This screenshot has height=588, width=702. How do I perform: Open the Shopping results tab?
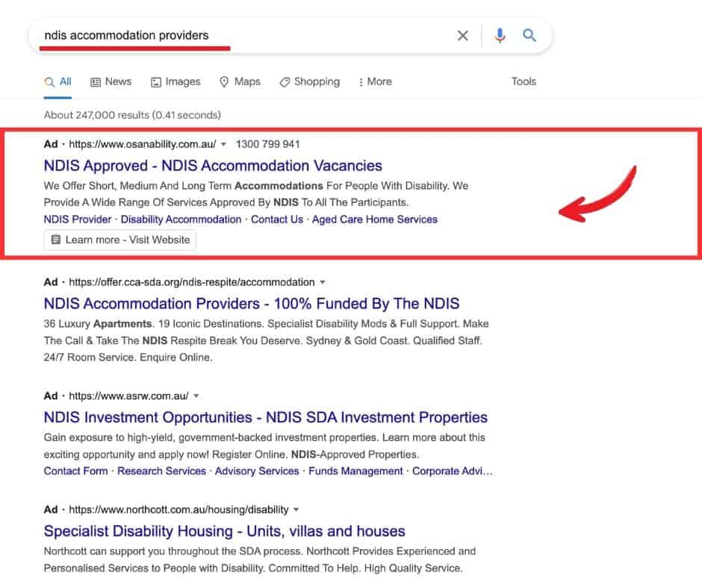pos(309,82)
